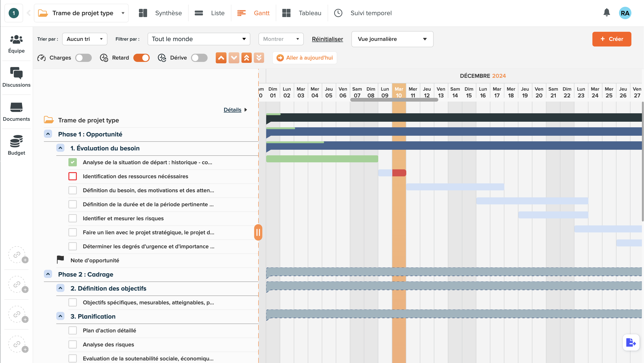
Task: Click the Aller à aujourd'hui icon button
Action: 280,57
